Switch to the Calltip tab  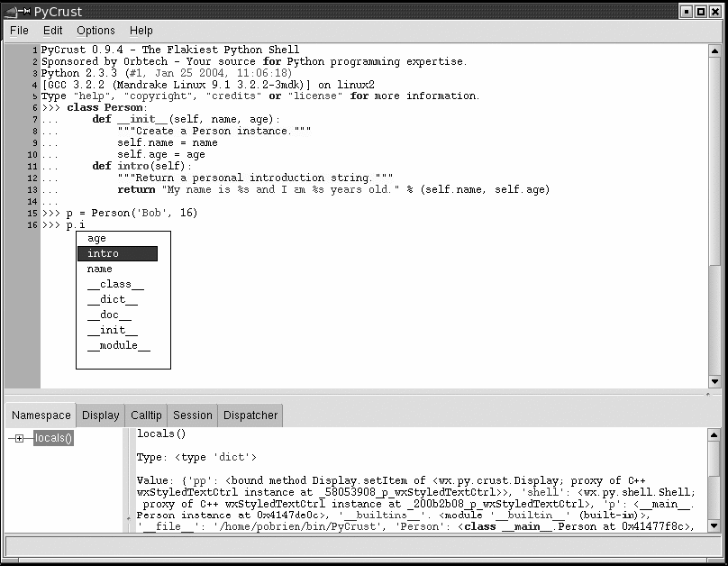[146, 415]
